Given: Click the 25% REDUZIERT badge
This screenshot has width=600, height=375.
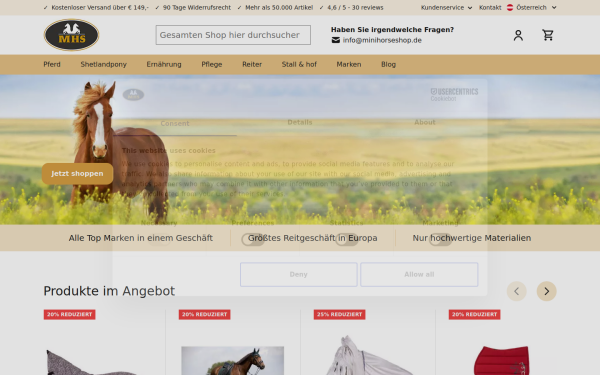Looking at the screenshot, I should pos(339,315).
